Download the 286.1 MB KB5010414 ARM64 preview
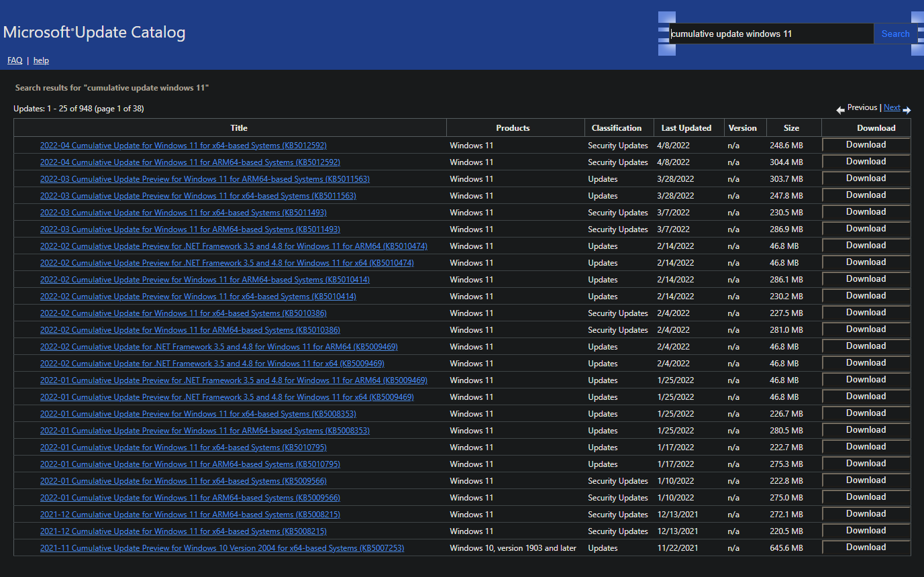The width and height of the screenshot is (924, 577). point(866,279)
